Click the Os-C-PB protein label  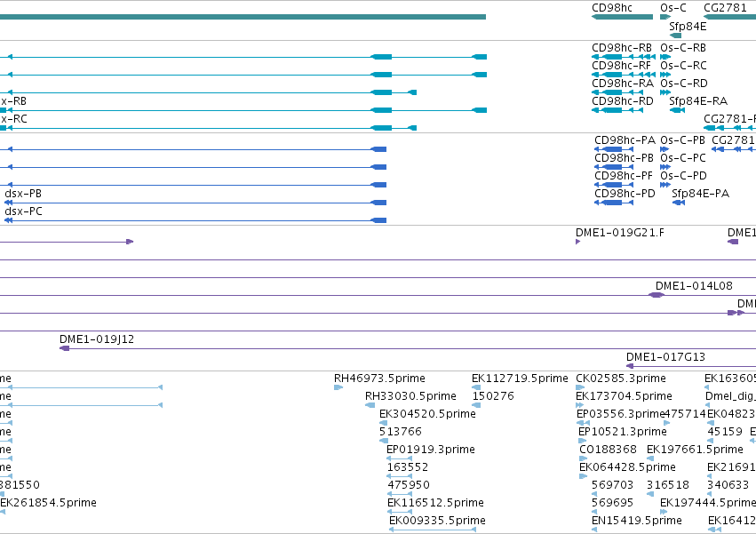pyautogui.click(x=683, y=140)
